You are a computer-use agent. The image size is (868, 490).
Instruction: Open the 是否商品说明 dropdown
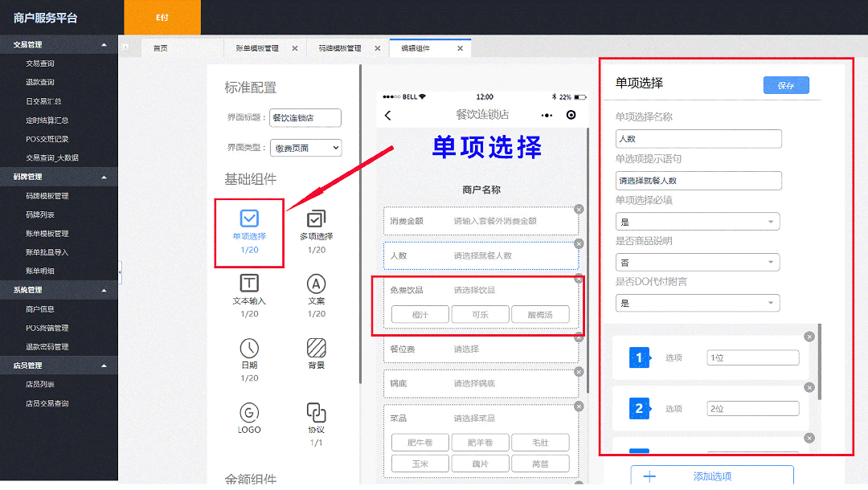click(x=698, y=262)
